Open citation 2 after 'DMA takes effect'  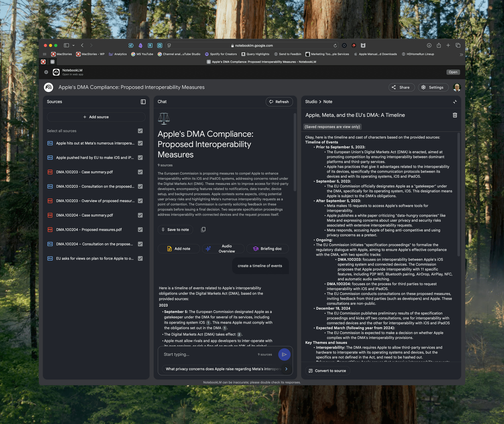[x=239, y=334]
